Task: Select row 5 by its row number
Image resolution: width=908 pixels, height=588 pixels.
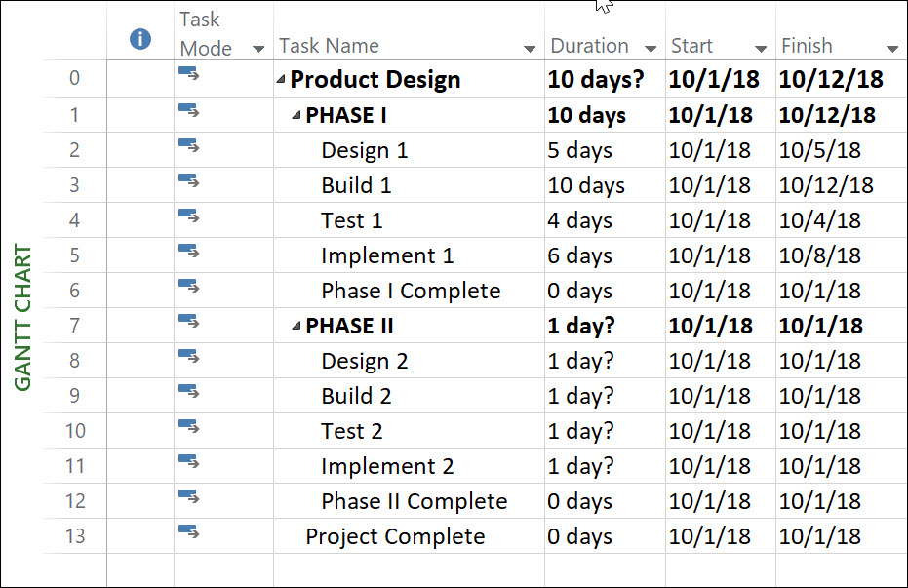Action: point(75,255)
